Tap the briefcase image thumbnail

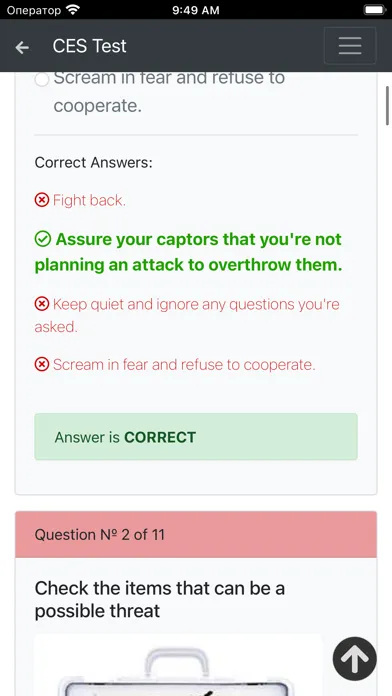tap(178, 665)
